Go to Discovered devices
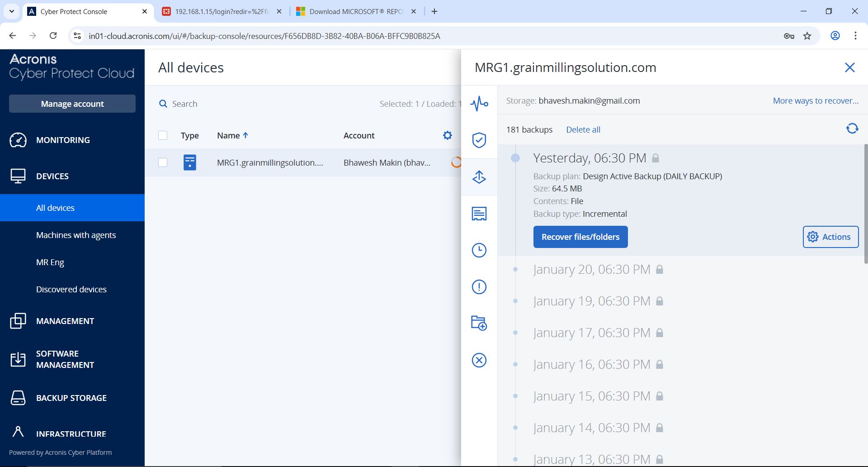This screenshot has width=868, height=467. point(72,289)
